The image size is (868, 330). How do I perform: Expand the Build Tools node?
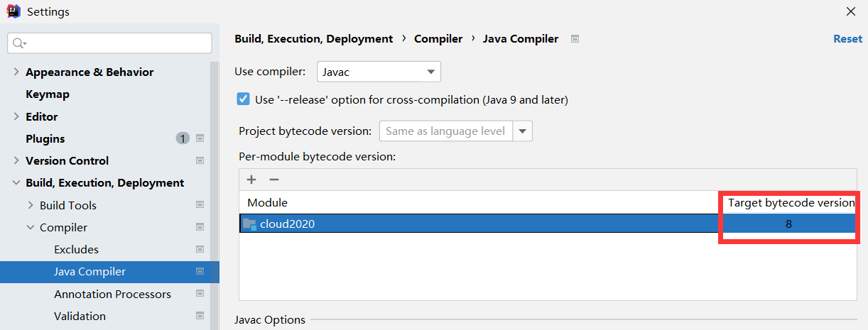30,205
